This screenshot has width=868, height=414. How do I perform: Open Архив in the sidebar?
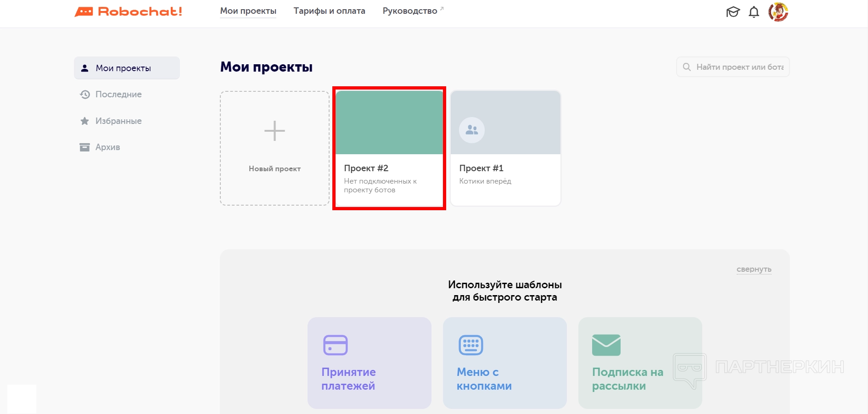pos(107,147)
